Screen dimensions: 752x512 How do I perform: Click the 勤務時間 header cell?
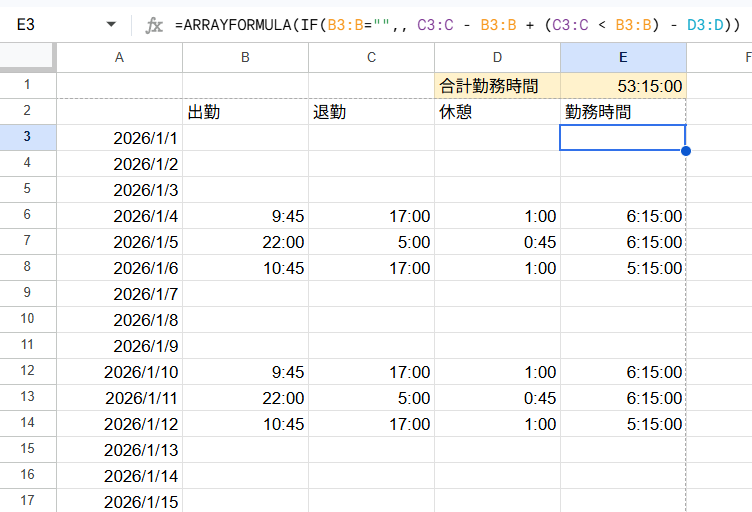coord(623,112)
